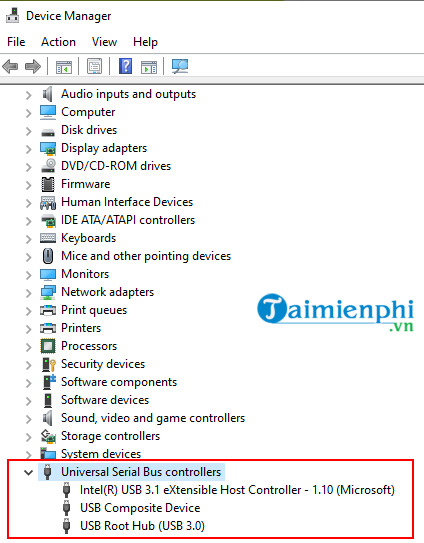Select the USB Composite Device entry

point(140,508)
